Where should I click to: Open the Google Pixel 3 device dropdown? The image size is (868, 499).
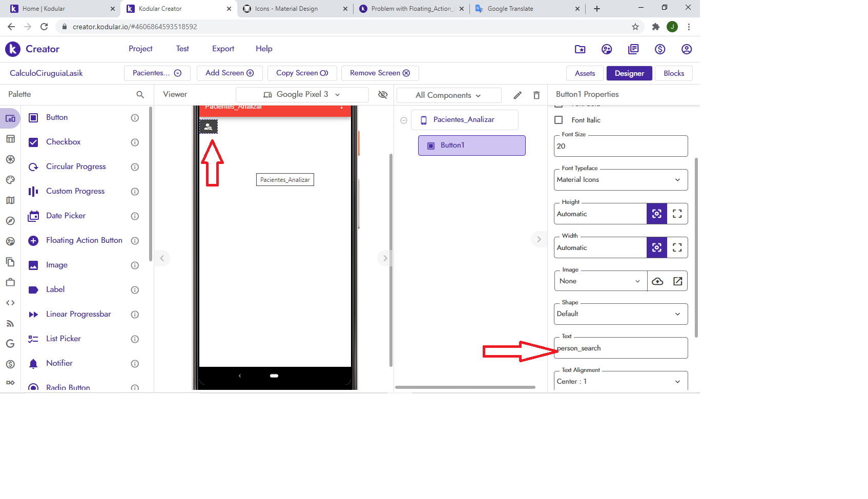click(x=302, y=95)
